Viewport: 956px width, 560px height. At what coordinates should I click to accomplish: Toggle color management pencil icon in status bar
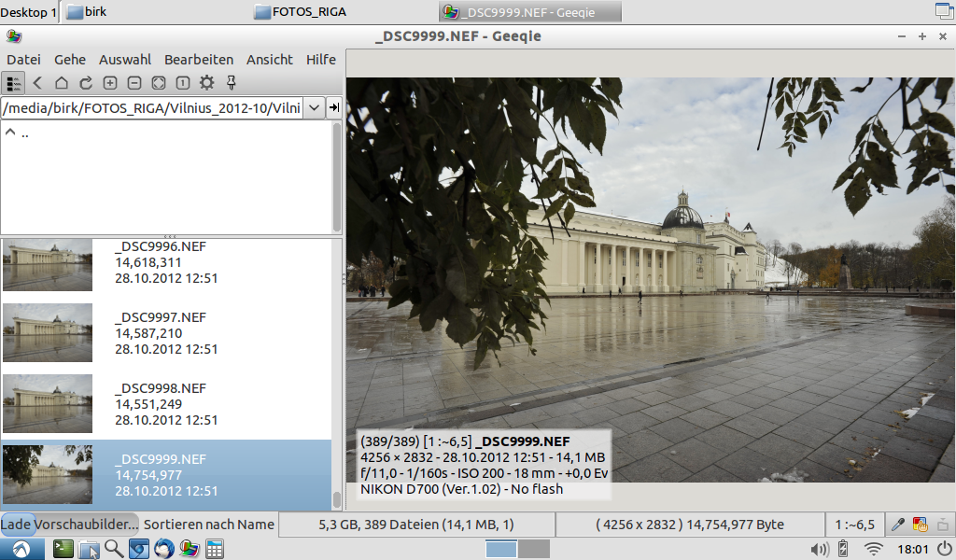point(897,525)
